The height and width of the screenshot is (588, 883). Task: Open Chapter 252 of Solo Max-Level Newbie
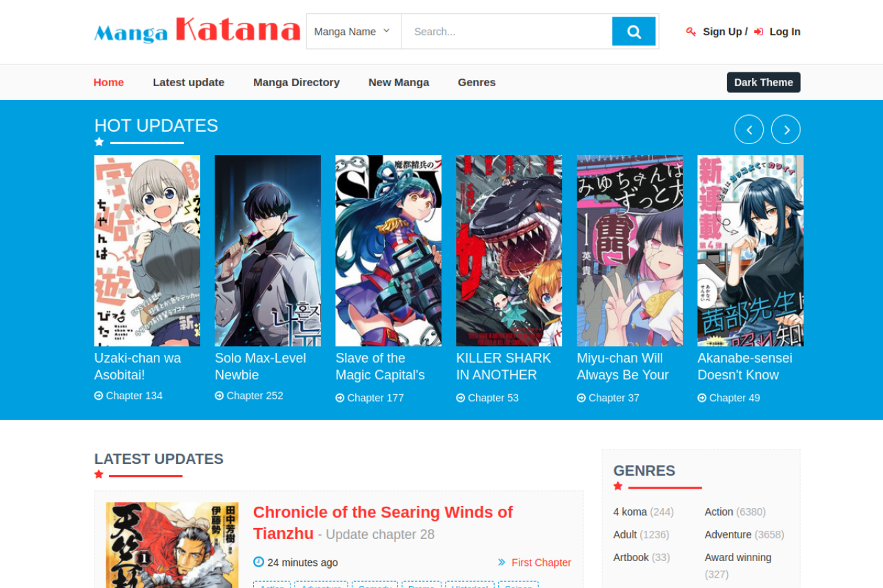click(x=254, y=396)
